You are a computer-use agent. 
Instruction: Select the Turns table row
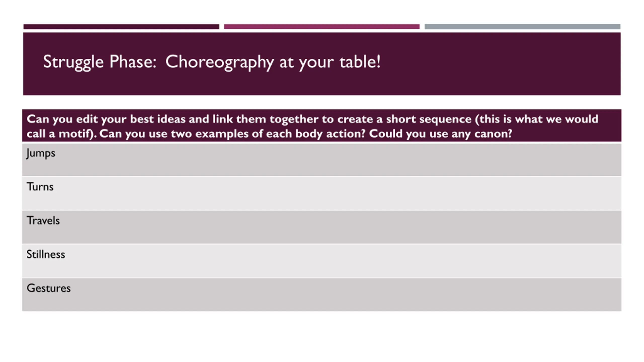[322, 193]
